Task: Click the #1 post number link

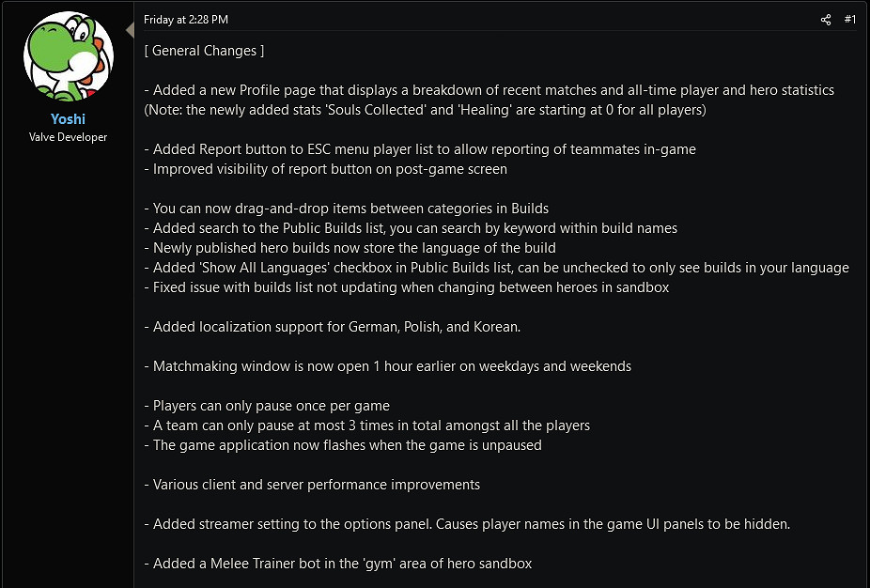Action: [850, 20]
